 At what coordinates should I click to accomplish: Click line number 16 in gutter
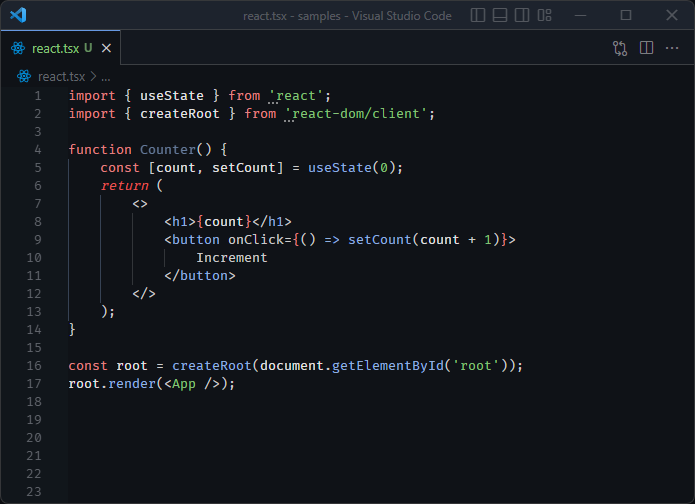click(x=34, y=366)
